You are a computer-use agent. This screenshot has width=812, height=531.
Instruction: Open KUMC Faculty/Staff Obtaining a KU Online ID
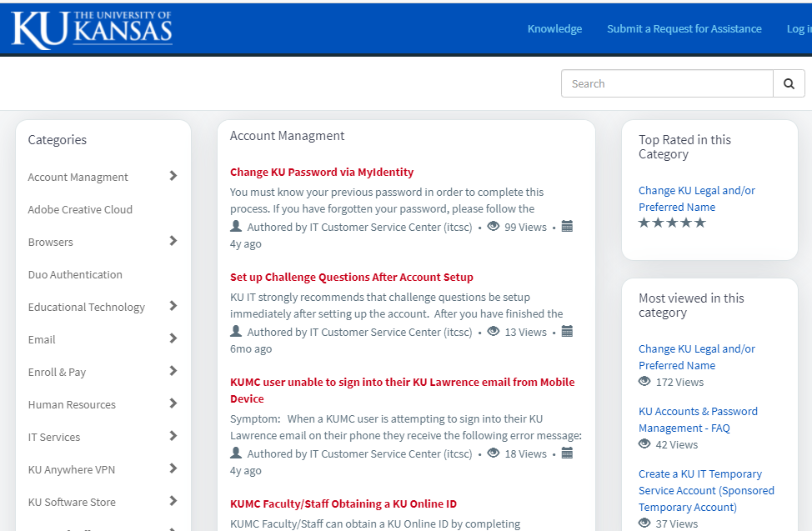343,503
